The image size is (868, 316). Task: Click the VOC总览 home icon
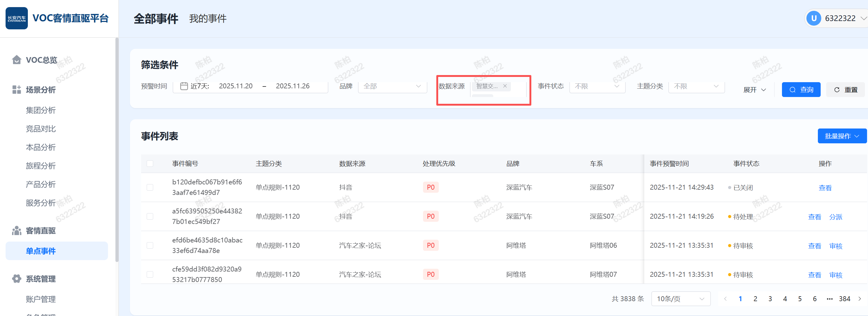point(16,60)
